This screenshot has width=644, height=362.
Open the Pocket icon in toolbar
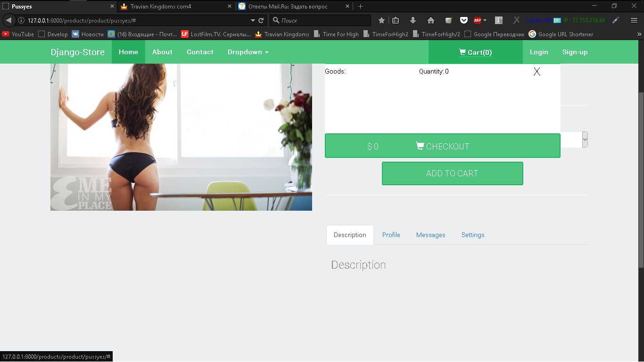click(464, 20)
